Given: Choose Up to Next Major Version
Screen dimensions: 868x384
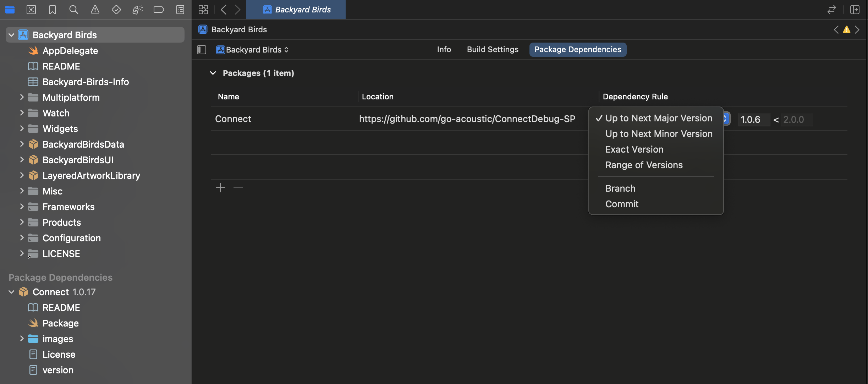Looking at the screenshot, I should point(656,118).
